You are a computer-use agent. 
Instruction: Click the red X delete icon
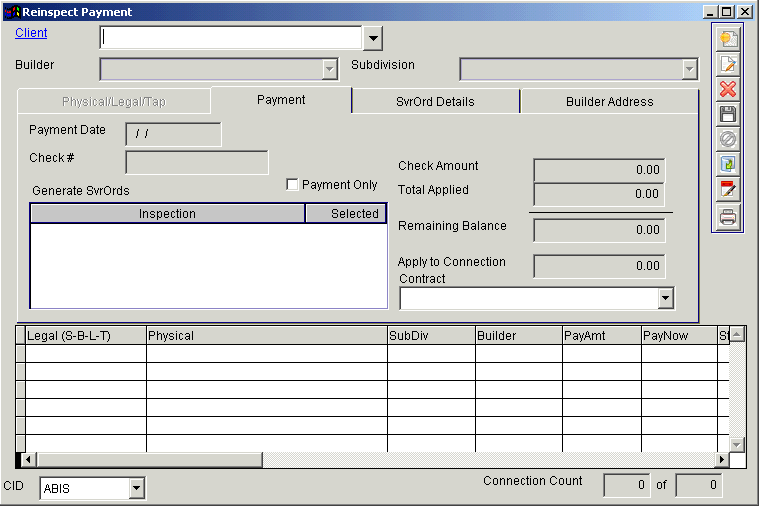pos(728,89)
